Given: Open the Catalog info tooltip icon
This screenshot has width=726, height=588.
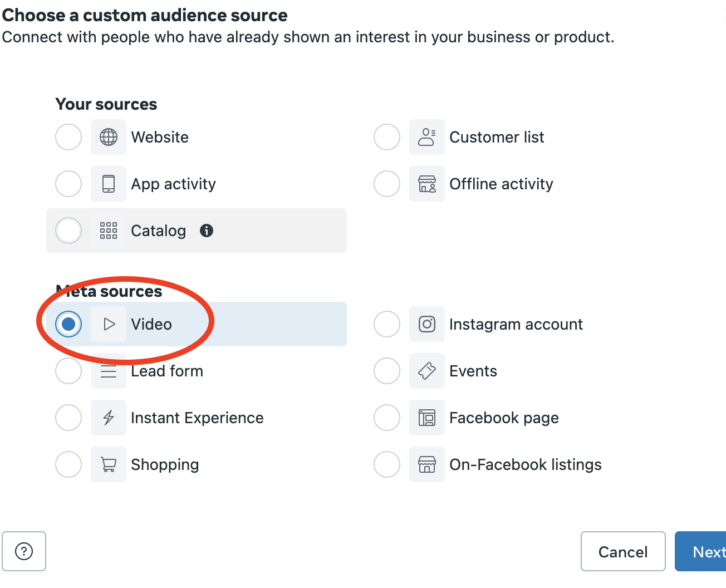Looking at the screenshot, I should 207,231.
